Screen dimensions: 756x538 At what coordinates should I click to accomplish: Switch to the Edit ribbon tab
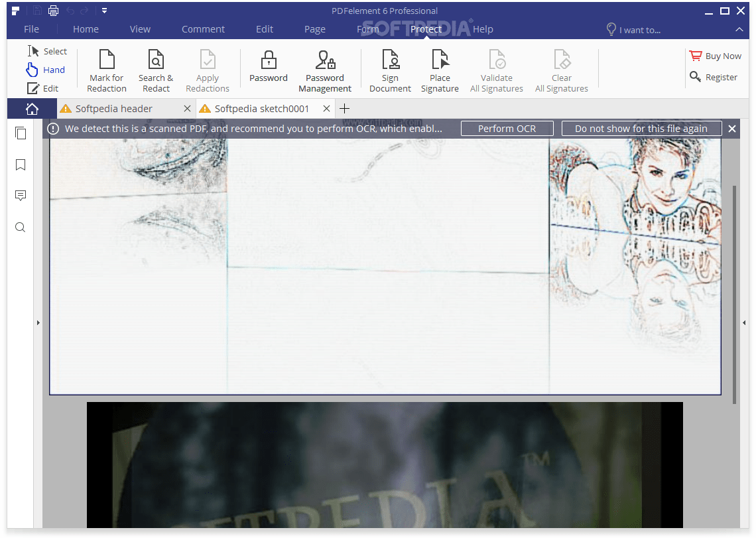[264, 29]
